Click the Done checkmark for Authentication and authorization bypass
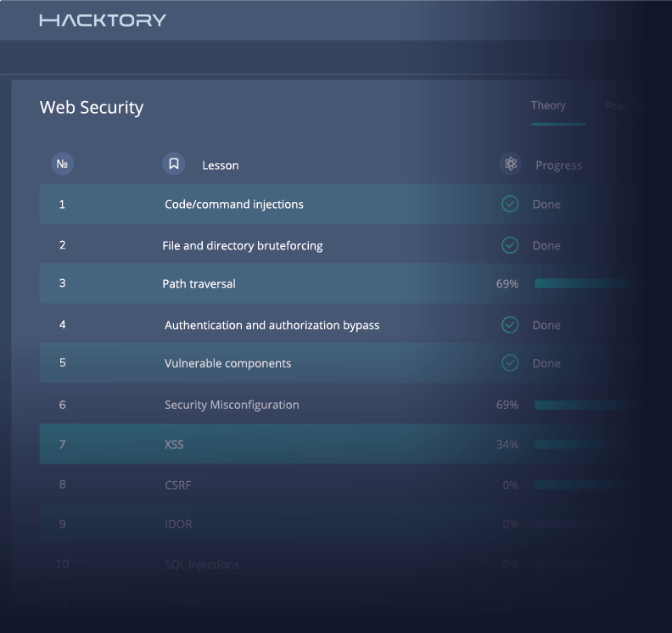 click(510, 325)
